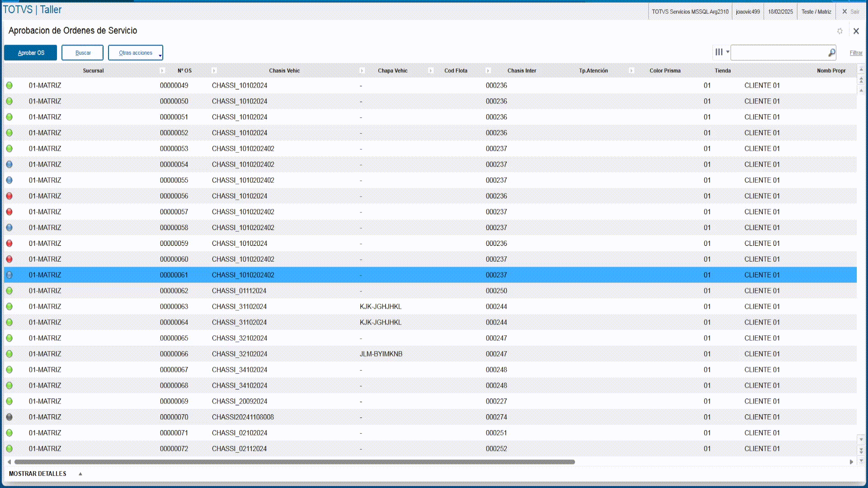Click Sair exit icon in top bar
This screenshot has width=868, height=488.
844,12
